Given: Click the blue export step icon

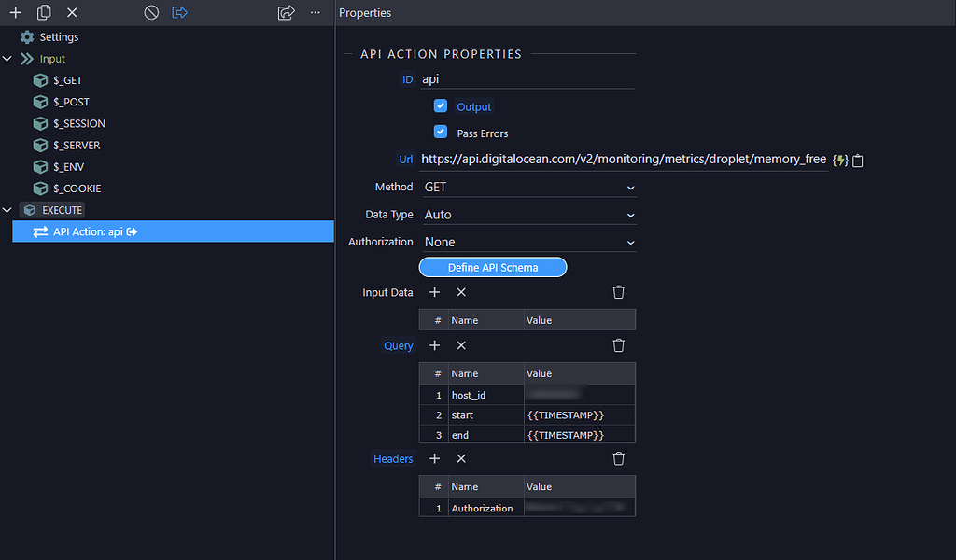Looking at the screenshot, I should pyautogui.click(x=177, y=12).
